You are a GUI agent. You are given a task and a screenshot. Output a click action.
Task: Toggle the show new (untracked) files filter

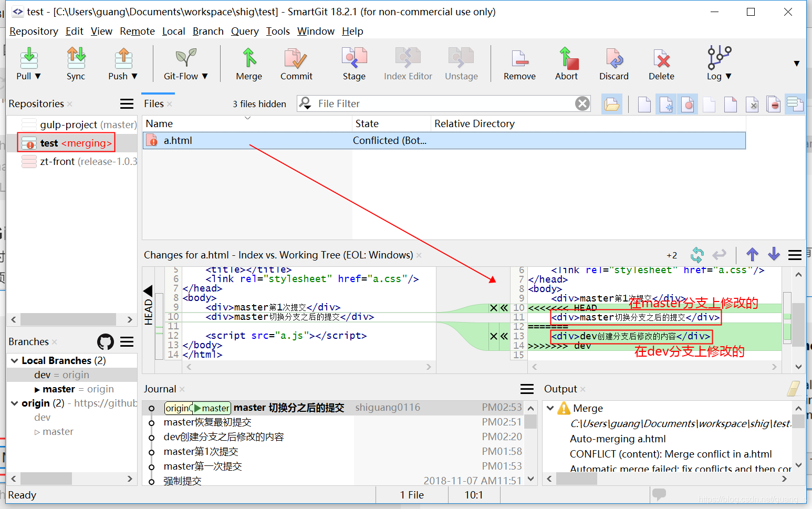click(x=667, y=104)
